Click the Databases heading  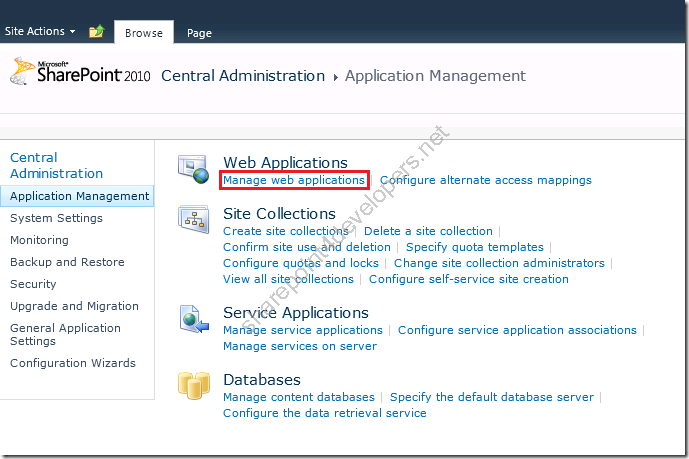click(262, 380)
